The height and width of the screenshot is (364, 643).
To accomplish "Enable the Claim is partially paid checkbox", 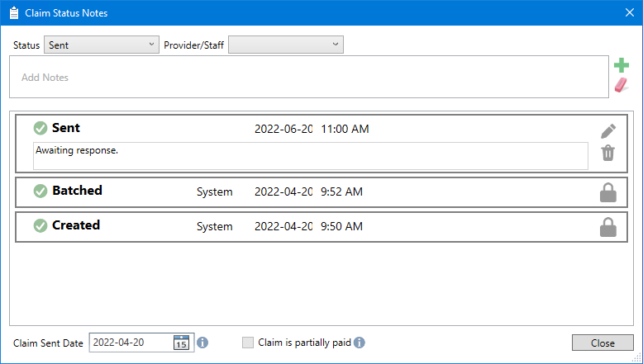I will [248, 343].
